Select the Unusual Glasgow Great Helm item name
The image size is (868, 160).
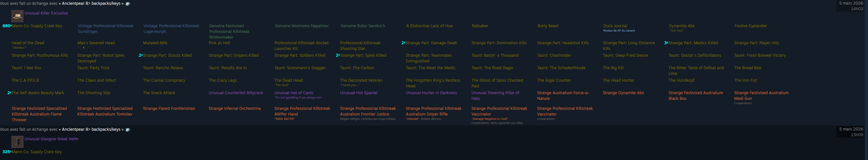(51, 139)
